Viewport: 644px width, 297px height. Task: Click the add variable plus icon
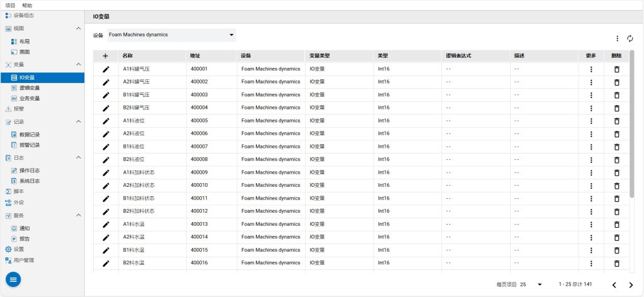106,55
